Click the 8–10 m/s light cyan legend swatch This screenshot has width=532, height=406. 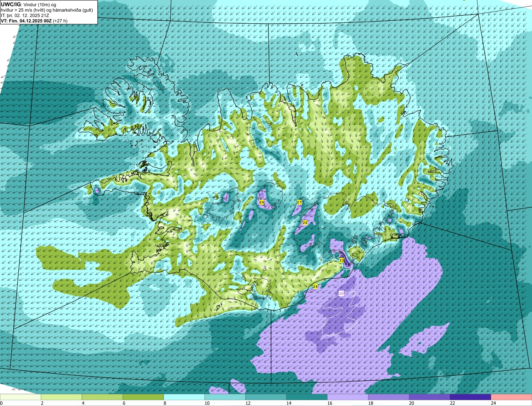184,397
